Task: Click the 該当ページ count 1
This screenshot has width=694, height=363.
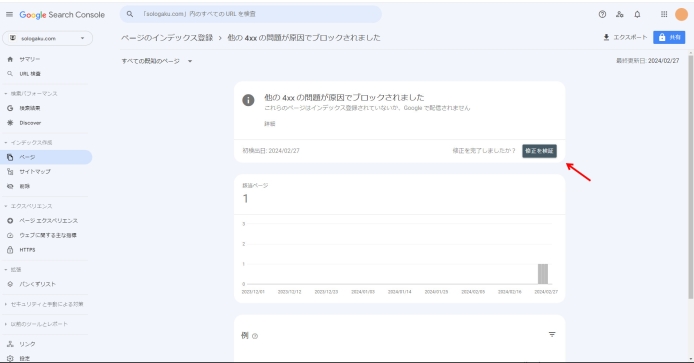Action: coord(245,199)
